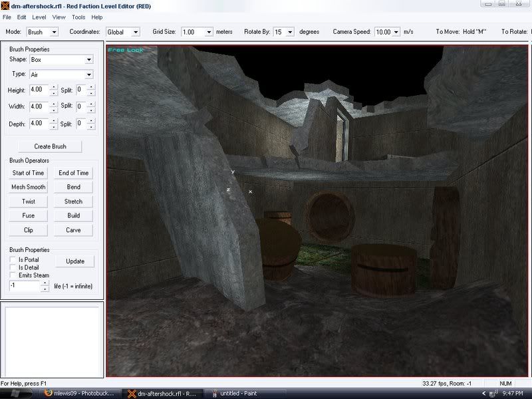Viewport: 532px width, 399px height.
Task: Click the fps and Room status text
Action: (x=447, y=384)
